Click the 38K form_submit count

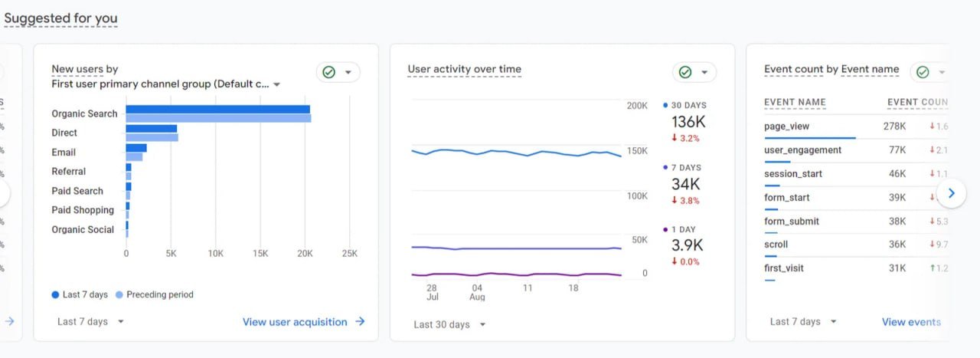pyautogui.click(x=897, y=221)
